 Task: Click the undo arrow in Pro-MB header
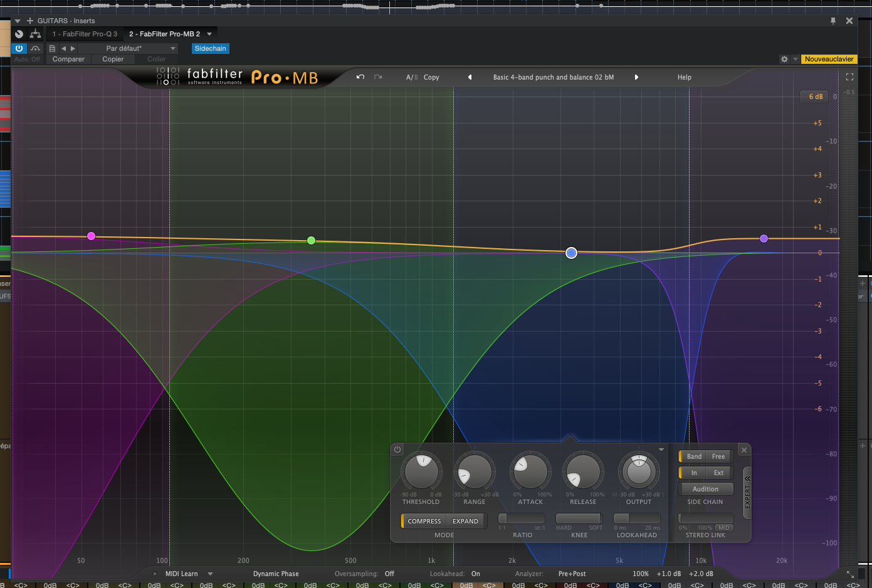[360, 77]
